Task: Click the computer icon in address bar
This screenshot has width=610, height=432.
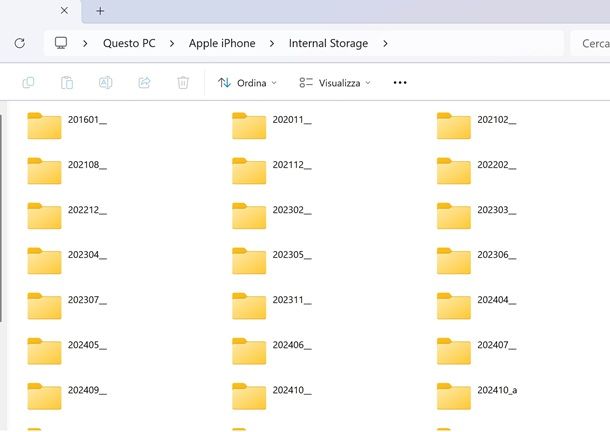Action: [x=61, y=43]
